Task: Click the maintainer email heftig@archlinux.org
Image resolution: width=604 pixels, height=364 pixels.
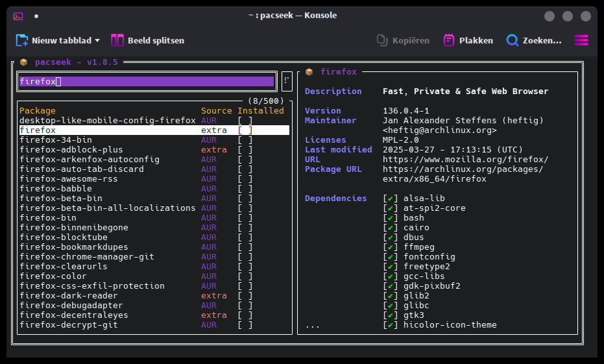Action: coord(439,130)
